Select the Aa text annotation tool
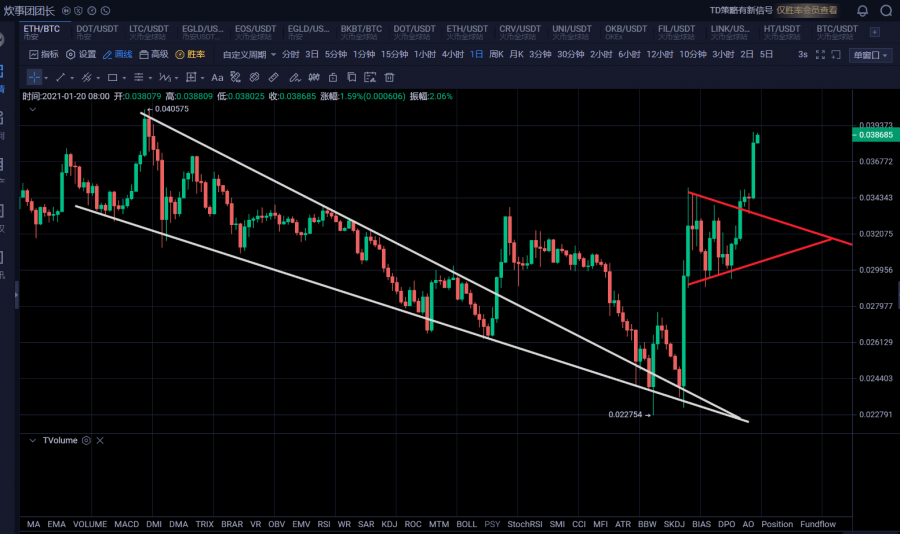Viewport: 900px width, 534px height. pyautogui.click(x=217, y=78)
